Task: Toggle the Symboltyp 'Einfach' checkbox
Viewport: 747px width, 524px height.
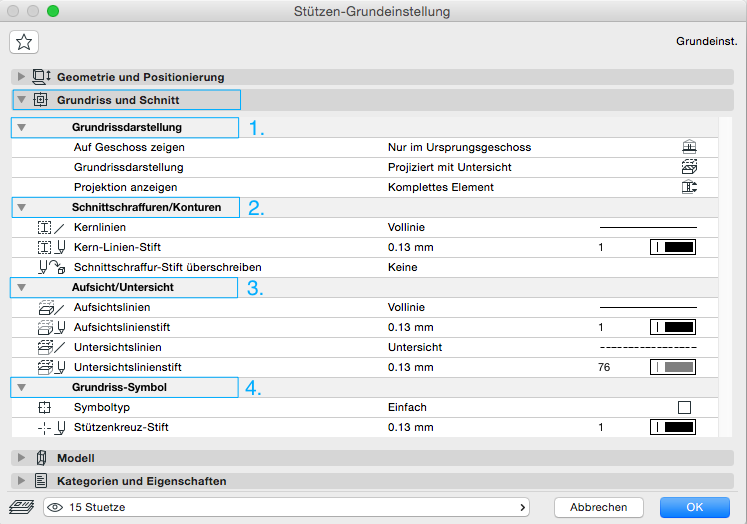Action: pyautogui.click(x=685, y=407)
